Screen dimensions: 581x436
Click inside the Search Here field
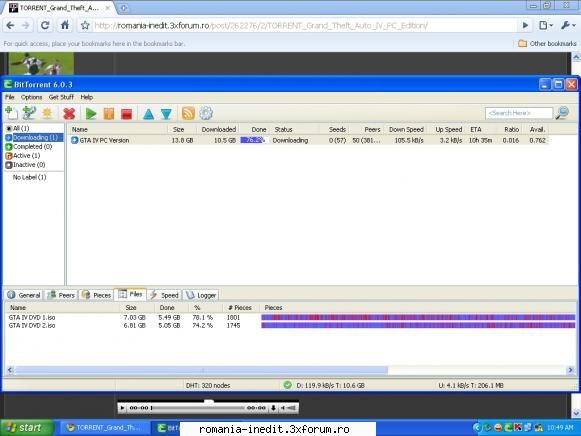click(518, 113)
